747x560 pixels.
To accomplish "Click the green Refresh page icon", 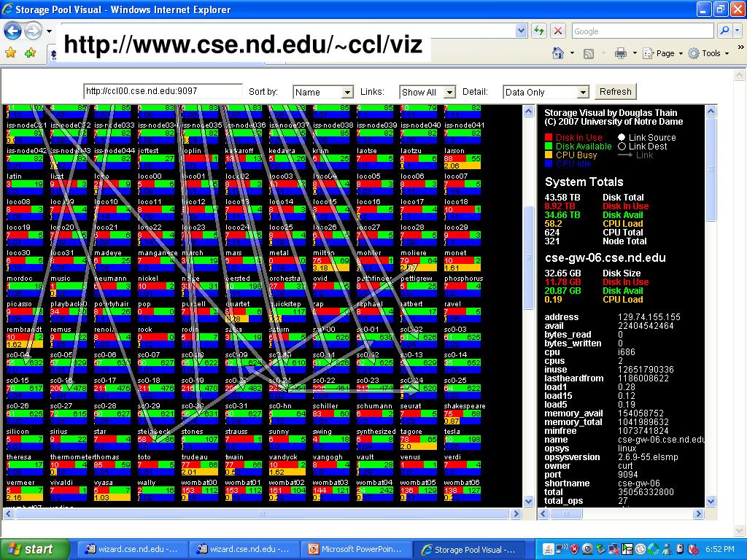I will tap(539, 31).
